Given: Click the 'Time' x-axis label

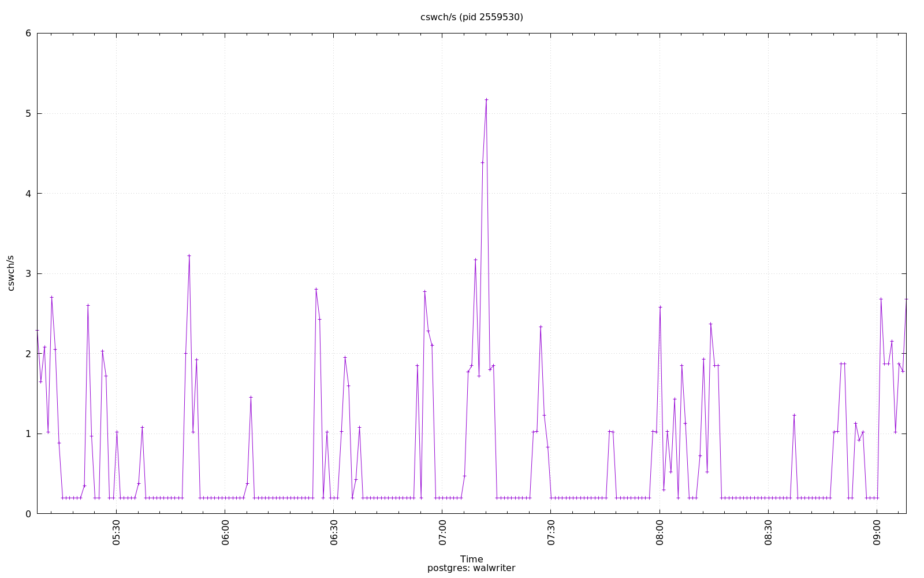Looking at the screenshot, I should [471, 559].
